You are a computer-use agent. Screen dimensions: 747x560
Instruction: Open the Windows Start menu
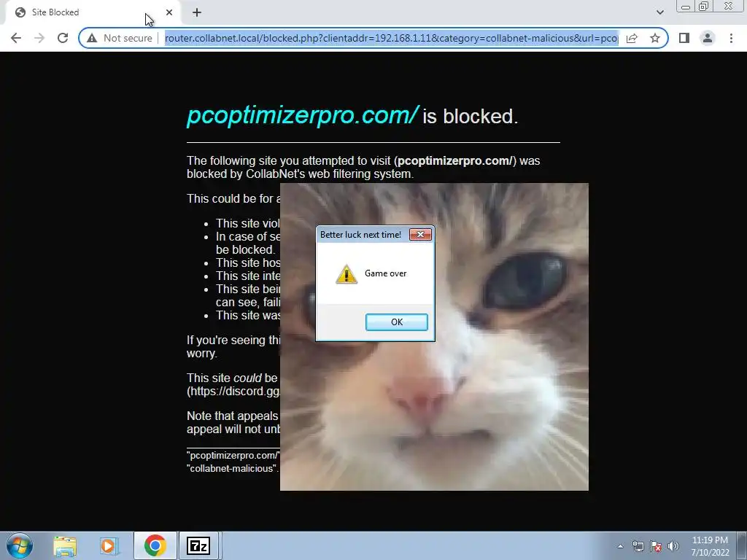click(x=19, y=545)
